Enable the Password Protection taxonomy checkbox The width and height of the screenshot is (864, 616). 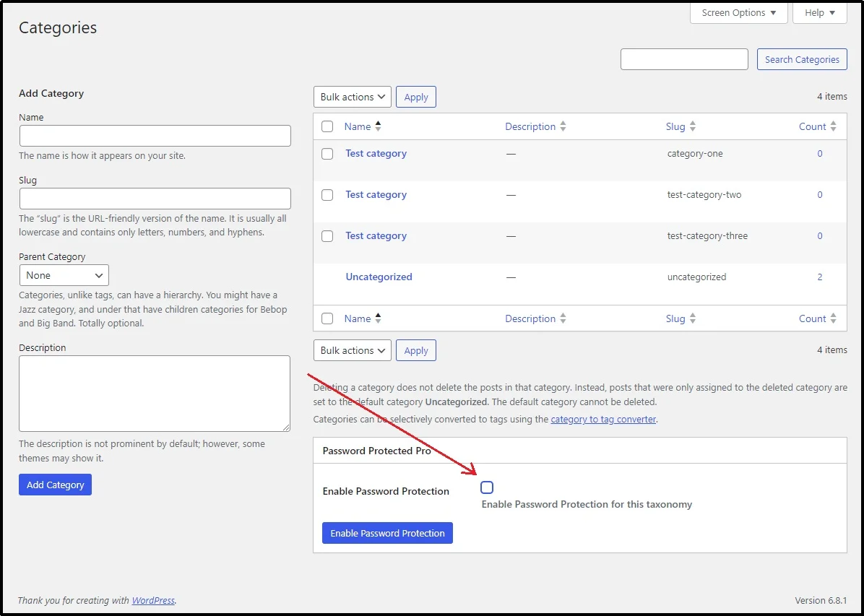[x=487, y=487]
